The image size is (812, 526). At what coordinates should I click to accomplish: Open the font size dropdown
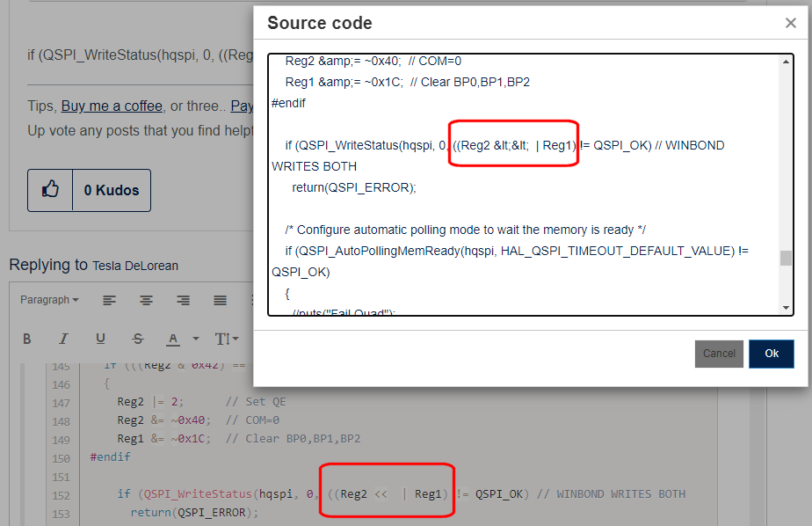click(227, 339)
